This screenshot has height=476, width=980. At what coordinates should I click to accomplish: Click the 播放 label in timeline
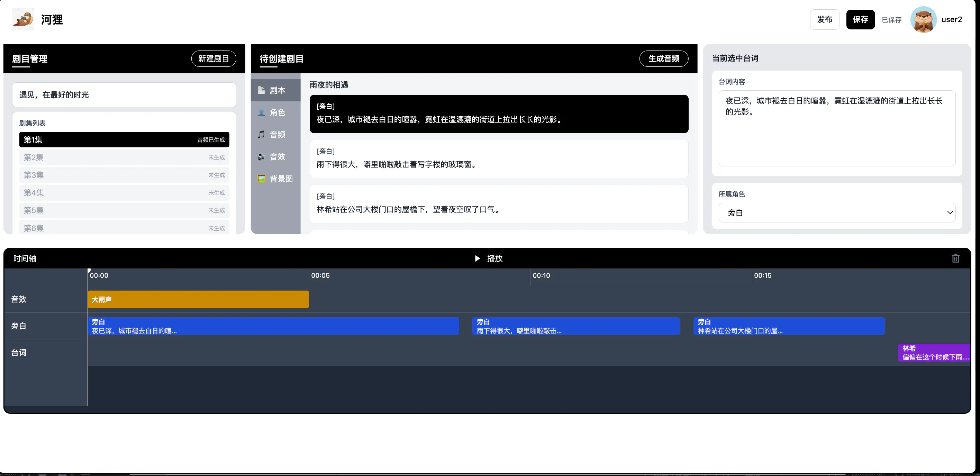pyautogui.click(x=494, y=258)
